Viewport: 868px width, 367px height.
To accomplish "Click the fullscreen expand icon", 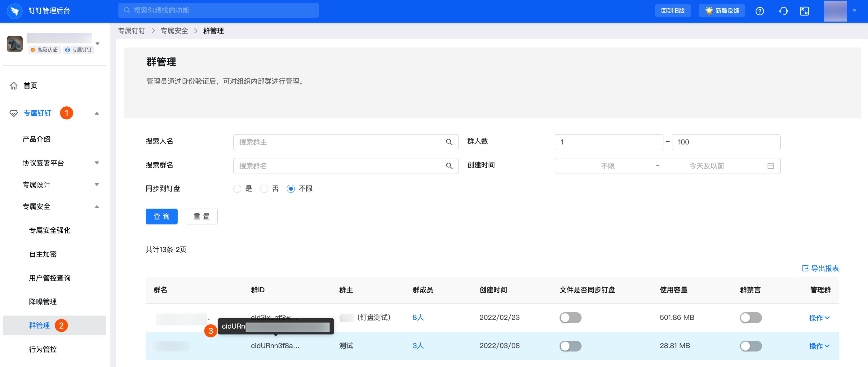I will pyautogui.click(x=804, y=11).
